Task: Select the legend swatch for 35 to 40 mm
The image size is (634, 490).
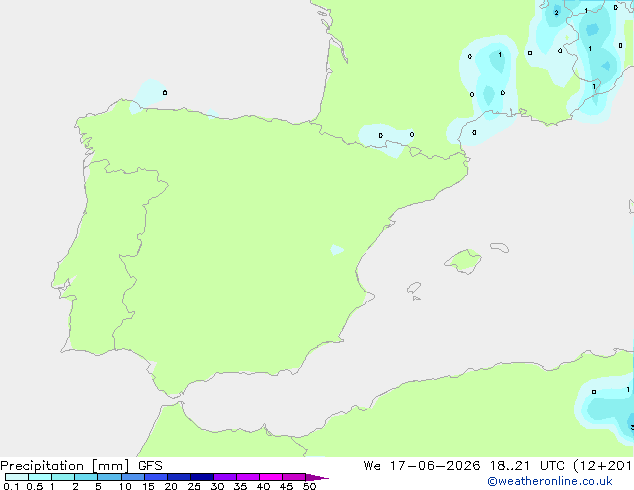Action: click(x=247, y=477)
